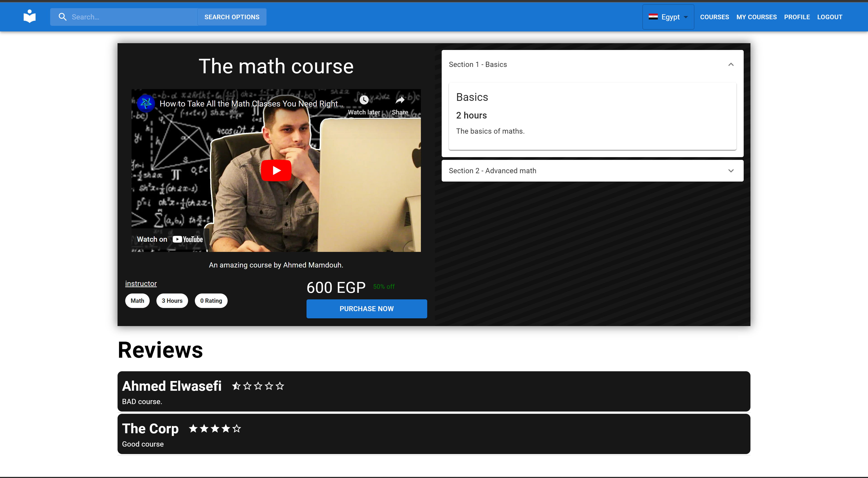Click the Watch later clock icon
The height and width of the screenshot is (478, 868).
point(363,100)
